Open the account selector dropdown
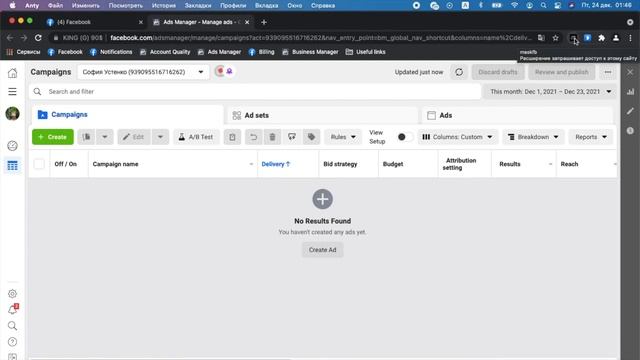640x360 pixels. click(143, 72)
